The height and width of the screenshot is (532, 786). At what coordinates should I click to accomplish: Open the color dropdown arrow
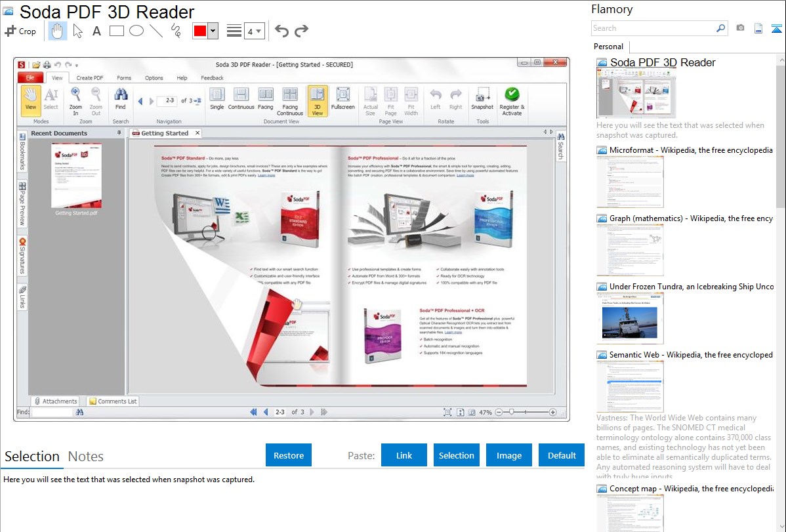[x=213, y=31]
